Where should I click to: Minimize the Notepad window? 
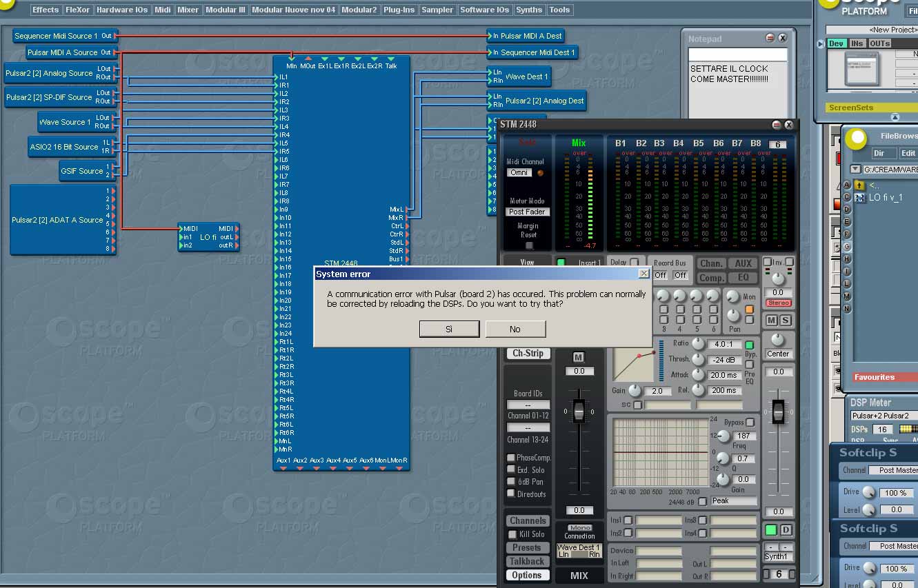click(x=770, y=38)
